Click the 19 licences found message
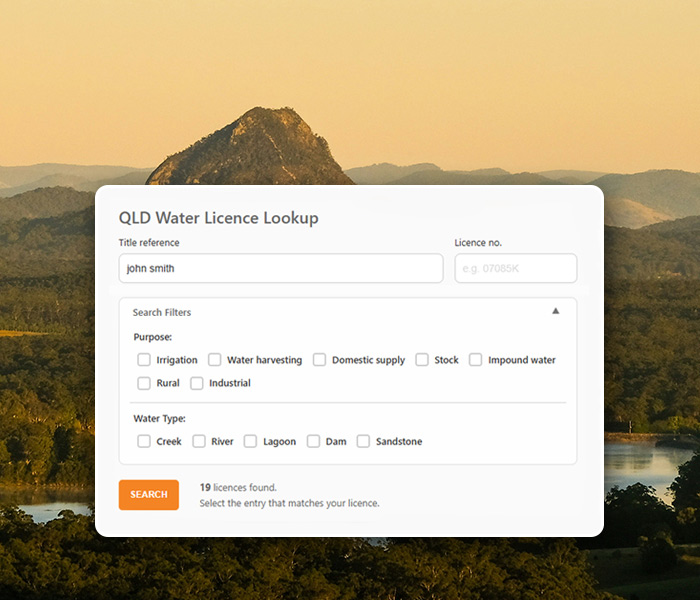This screenshot has height=600, width=700. click(x=238, y=488)
